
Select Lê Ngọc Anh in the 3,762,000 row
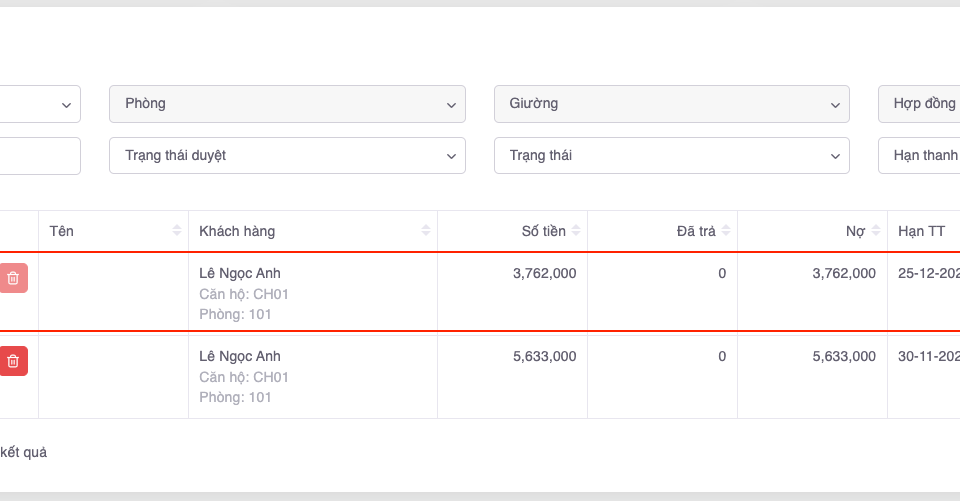[x=240, y=273]
